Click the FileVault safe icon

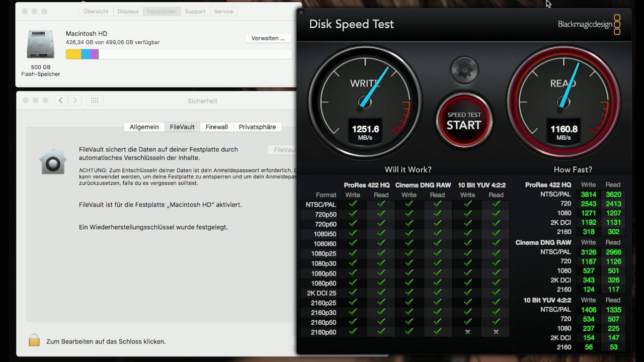53,162
